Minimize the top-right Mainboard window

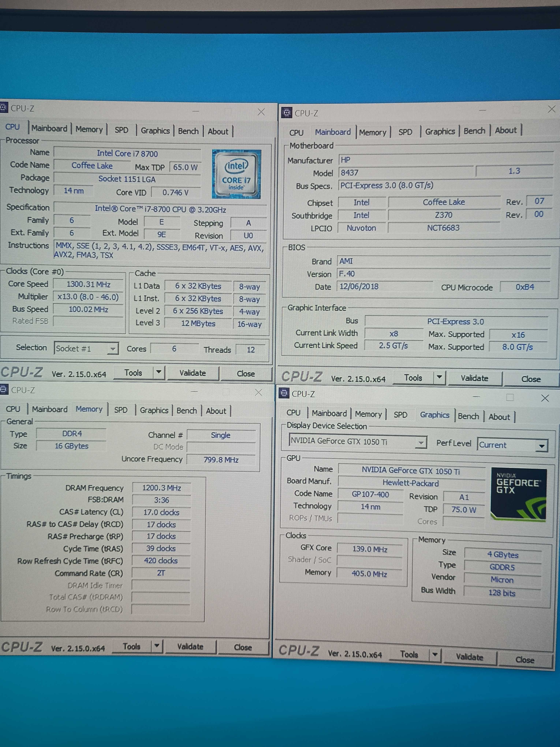point(482,110)
